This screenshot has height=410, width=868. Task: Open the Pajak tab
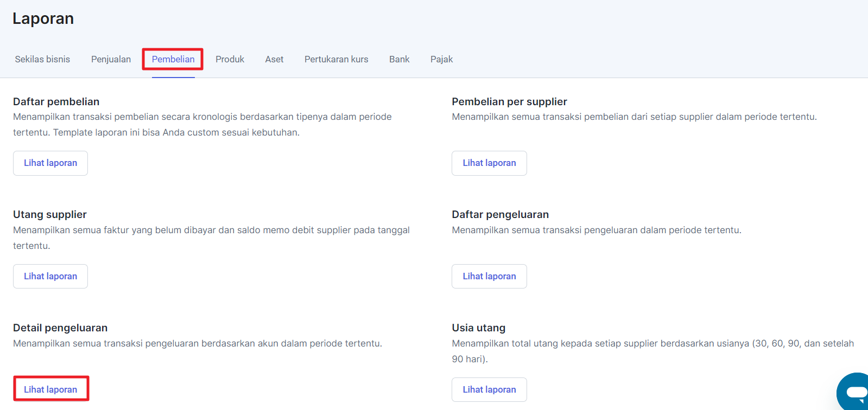coord(441,59)
